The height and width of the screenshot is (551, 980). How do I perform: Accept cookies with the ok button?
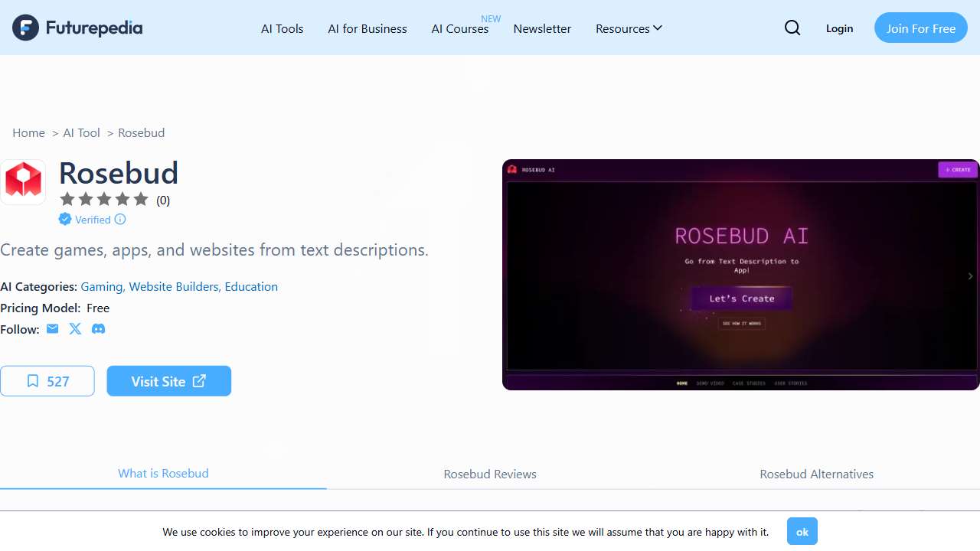click(802, 531)
